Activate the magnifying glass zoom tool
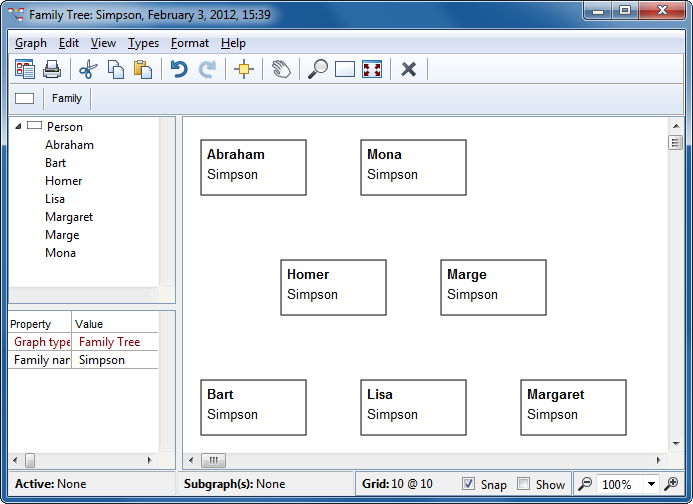693x504 pixels. coord(318,69)
